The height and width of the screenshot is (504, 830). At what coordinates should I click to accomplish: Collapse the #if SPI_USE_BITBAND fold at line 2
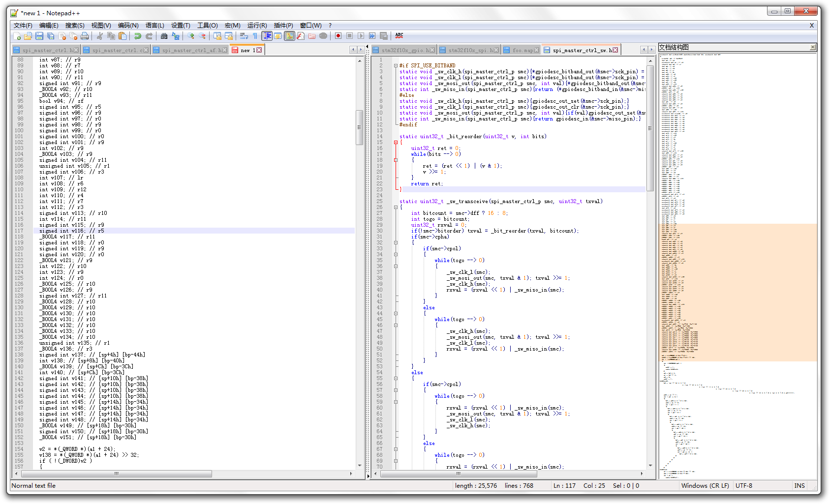click(396, 65)
